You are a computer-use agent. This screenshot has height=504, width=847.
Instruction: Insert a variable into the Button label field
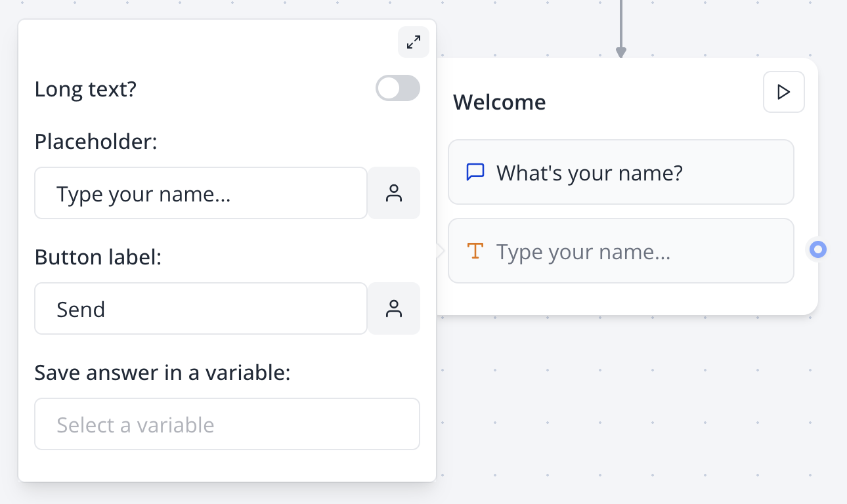click(x=393, y=308)
